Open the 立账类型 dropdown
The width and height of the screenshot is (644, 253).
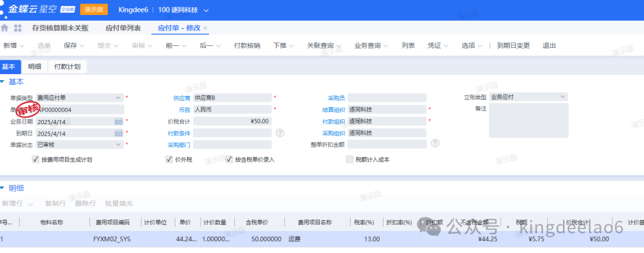point(562,97)
